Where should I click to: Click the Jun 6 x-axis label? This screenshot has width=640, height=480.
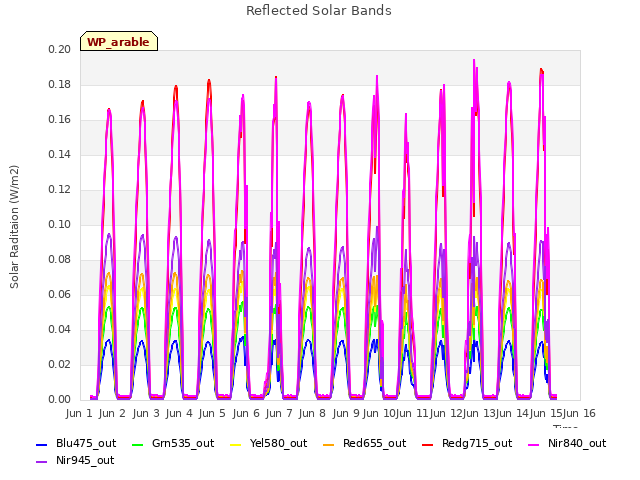pos(246,413)
